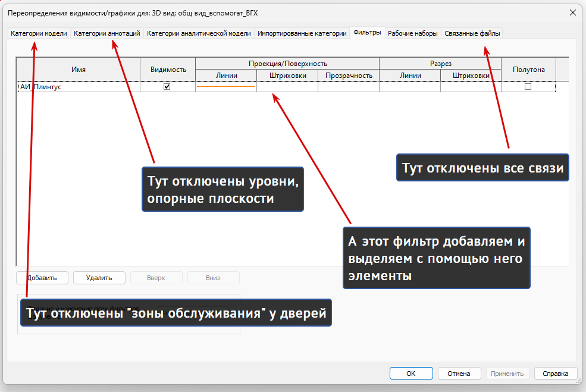The image size is (586, 392).
Task: Enable Полутона checkbox for АИ_Плинтус
Action: tap(528, 87)
